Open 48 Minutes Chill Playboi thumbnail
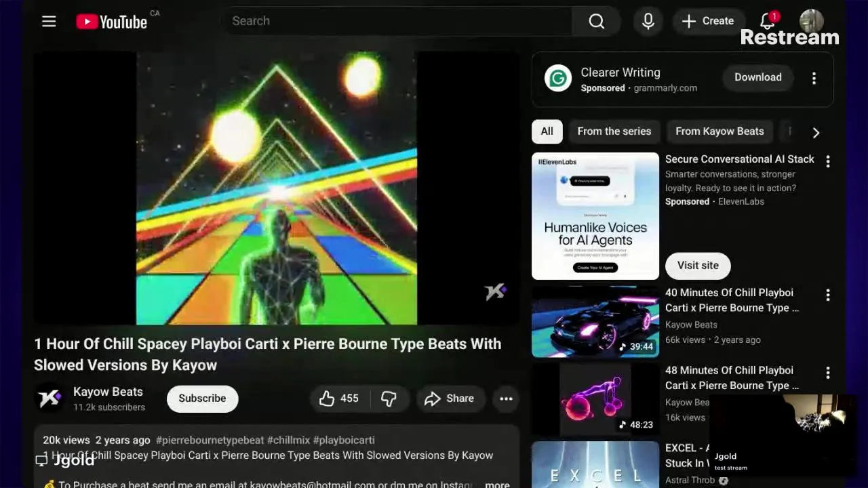The image size is (868, 488). click(x=595, y=399)
